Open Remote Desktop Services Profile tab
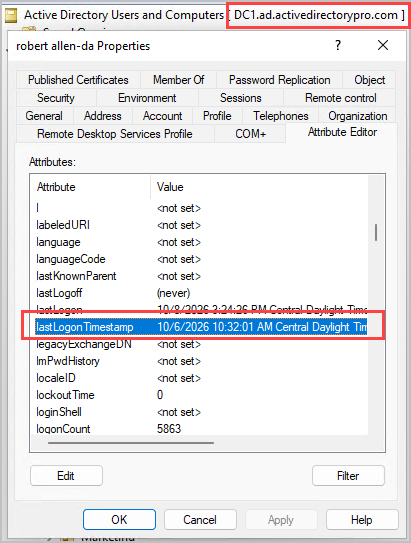Screen dimensions: 411x543 pos(115,134)
